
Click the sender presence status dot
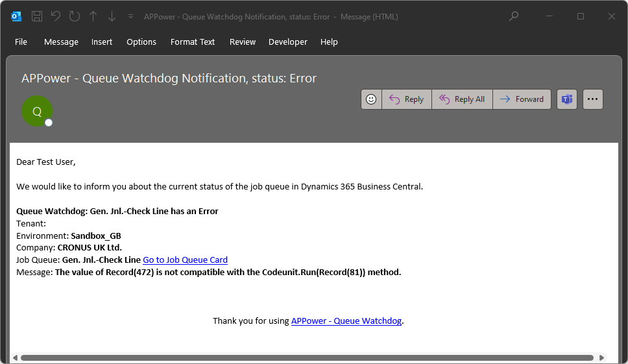(49, 123)
